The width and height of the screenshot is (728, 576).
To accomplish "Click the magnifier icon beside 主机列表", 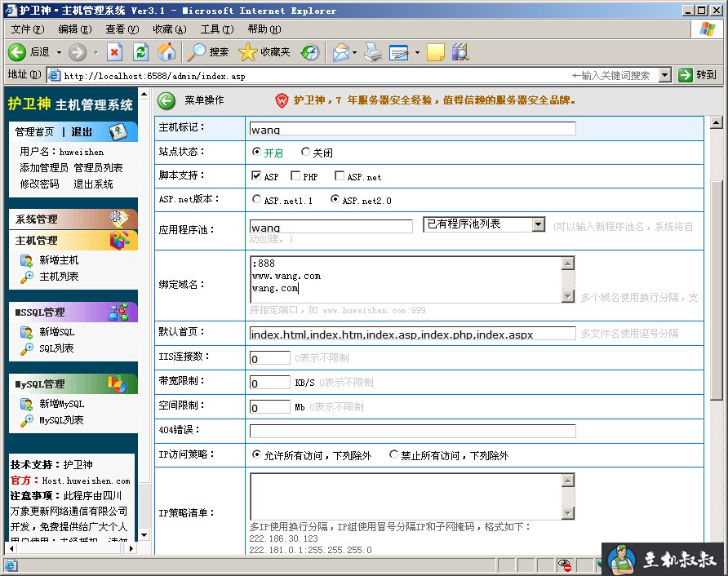I will pos(26,277).
